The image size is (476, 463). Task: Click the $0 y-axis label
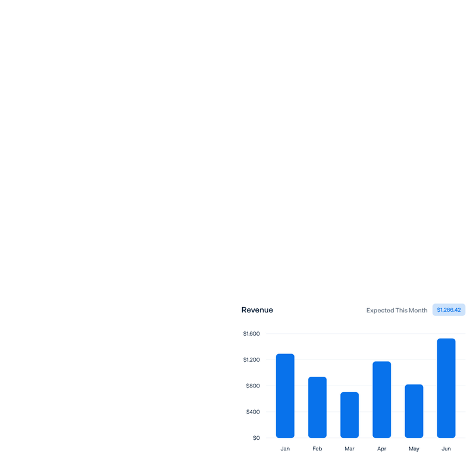(256, 438)
